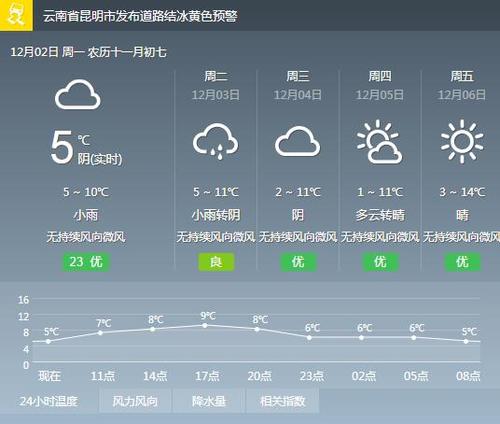The width and height of the screenshot is (500, 424).
Task: Click today's 无持续风向微风 wind text
Action: 86,237
